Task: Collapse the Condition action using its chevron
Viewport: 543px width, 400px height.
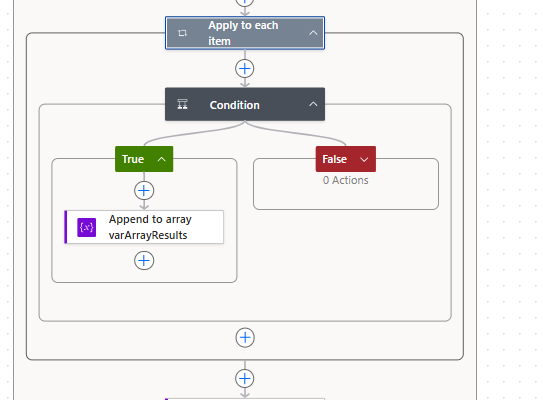Action: 313,104
